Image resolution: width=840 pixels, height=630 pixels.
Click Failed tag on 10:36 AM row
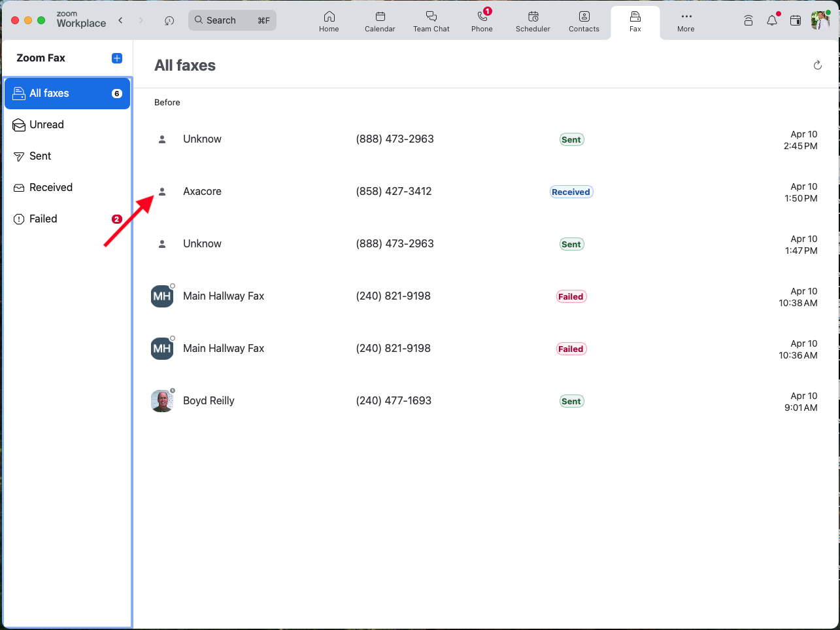571,349
